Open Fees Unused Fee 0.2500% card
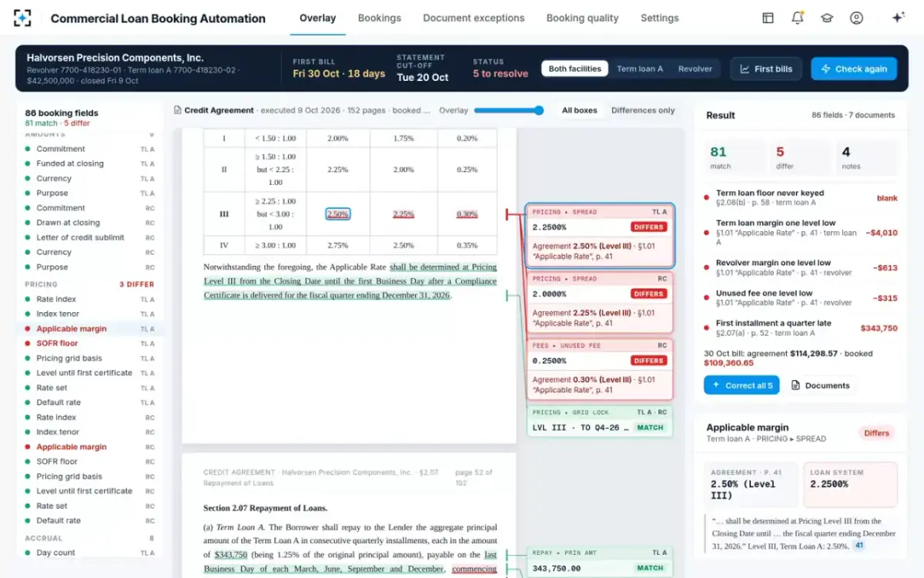 click(x=600, y=369)
